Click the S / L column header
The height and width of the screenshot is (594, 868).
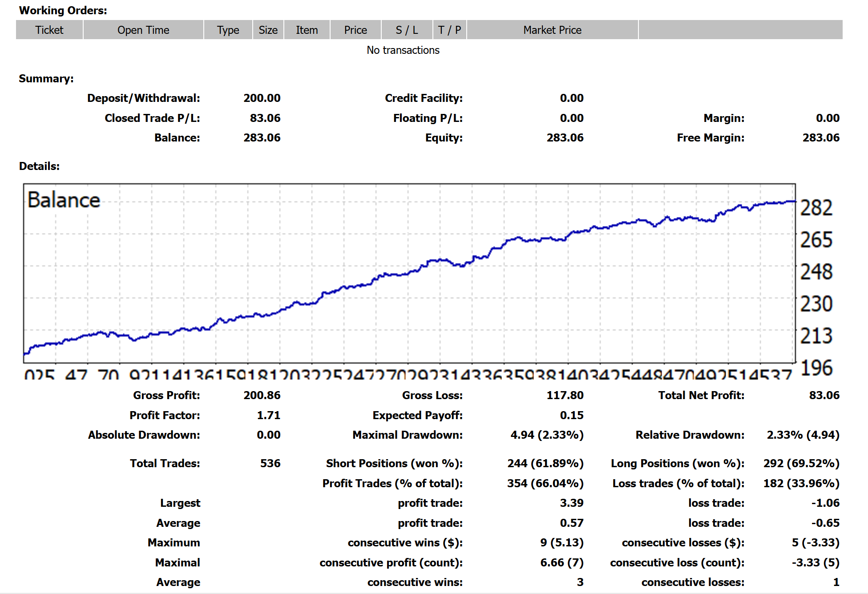tap(407, 30)
